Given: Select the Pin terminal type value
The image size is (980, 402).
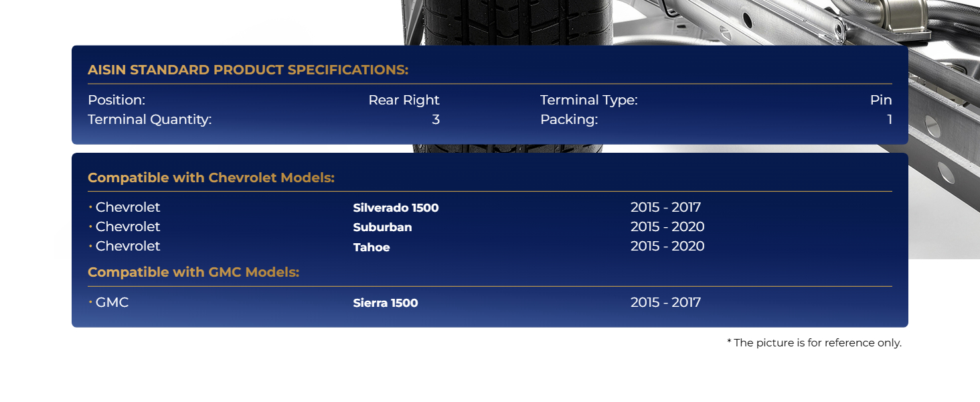Looking at the screenshot, I should coord(880,100).
